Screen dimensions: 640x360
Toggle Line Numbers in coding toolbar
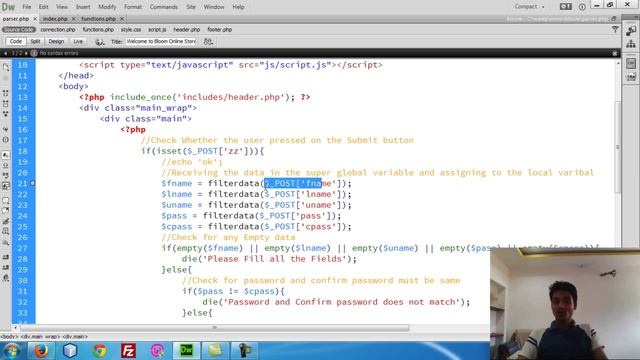(x=6, y=155)
